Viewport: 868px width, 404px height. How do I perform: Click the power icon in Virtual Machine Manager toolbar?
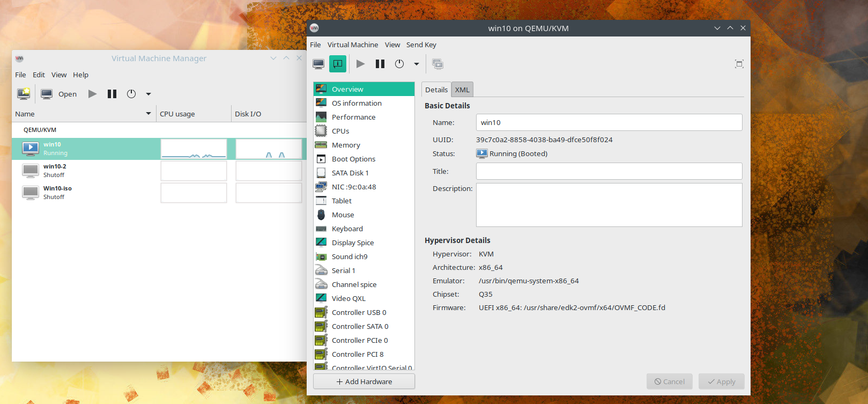coord(131,94)
